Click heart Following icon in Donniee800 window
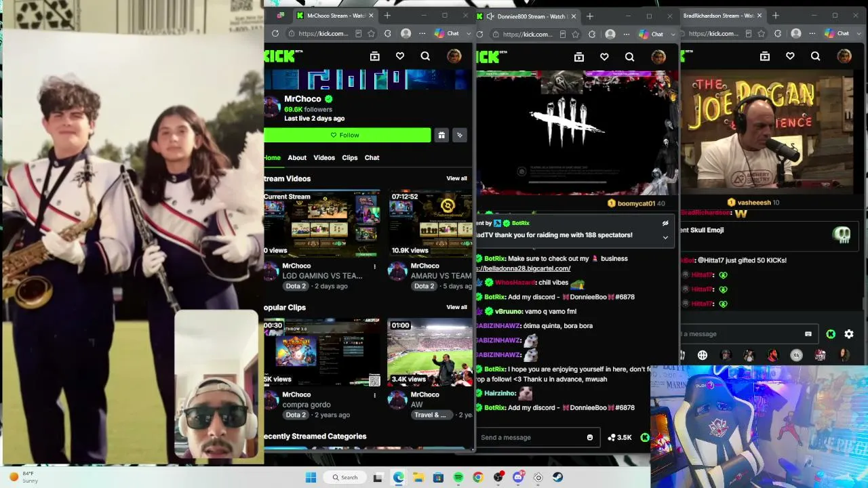Image resolution: width=868 pixels, height=488 pixels. [x=604, y=58]
